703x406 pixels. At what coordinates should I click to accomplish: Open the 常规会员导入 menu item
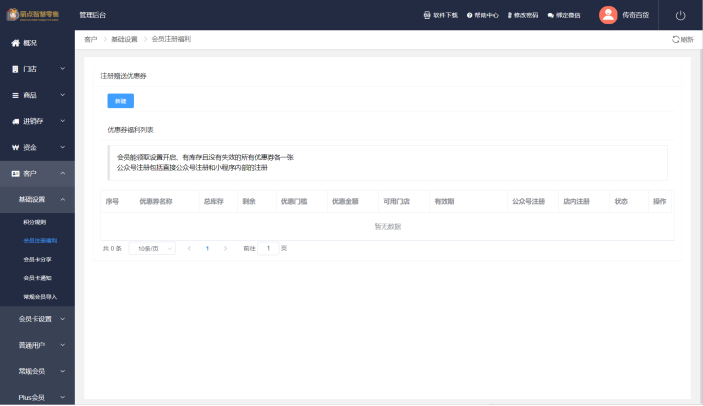tap(40, 297)
